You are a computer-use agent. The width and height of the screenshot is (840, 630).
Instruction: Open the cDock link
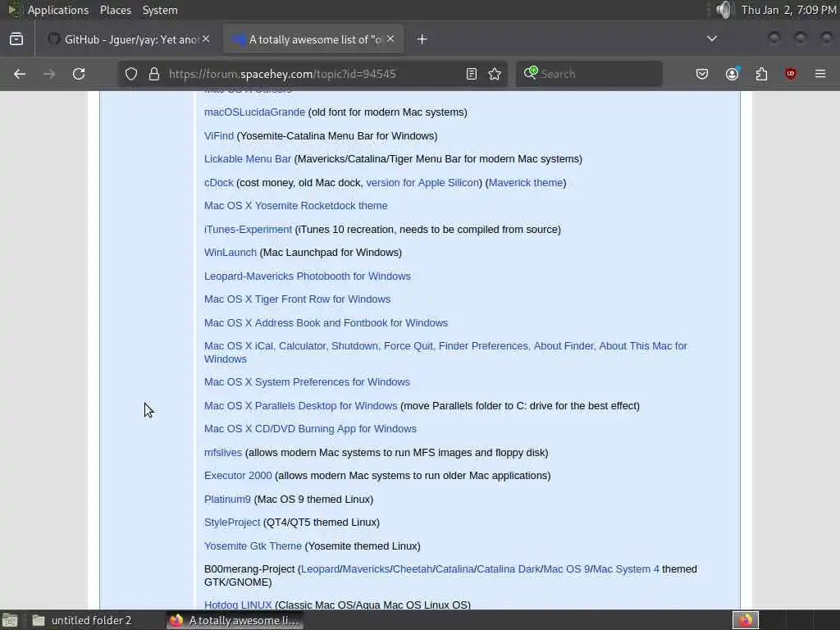[218, 183]
